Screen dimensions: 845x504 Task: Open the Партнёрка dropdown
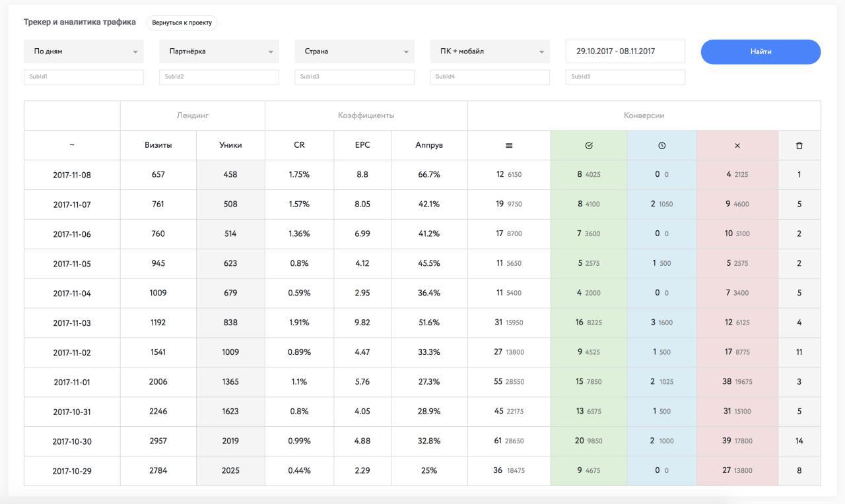click(219, 51)
